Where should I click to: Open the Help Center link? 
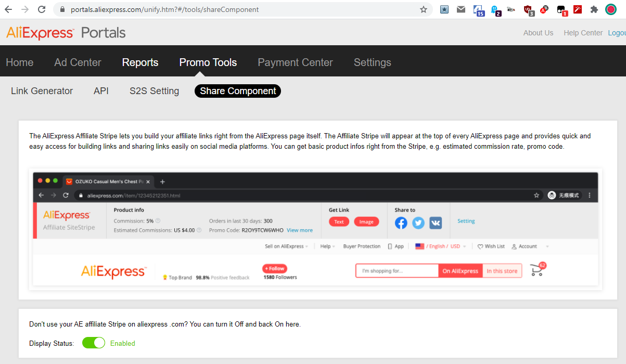(x=583, y=33)
